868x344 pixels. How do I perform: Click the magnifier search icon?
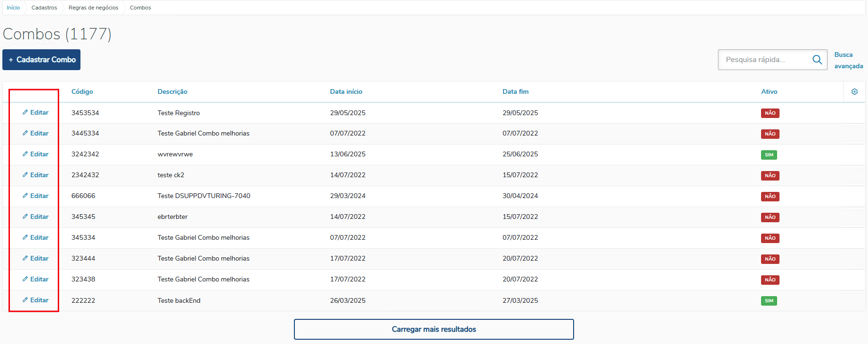pos(817,60)
